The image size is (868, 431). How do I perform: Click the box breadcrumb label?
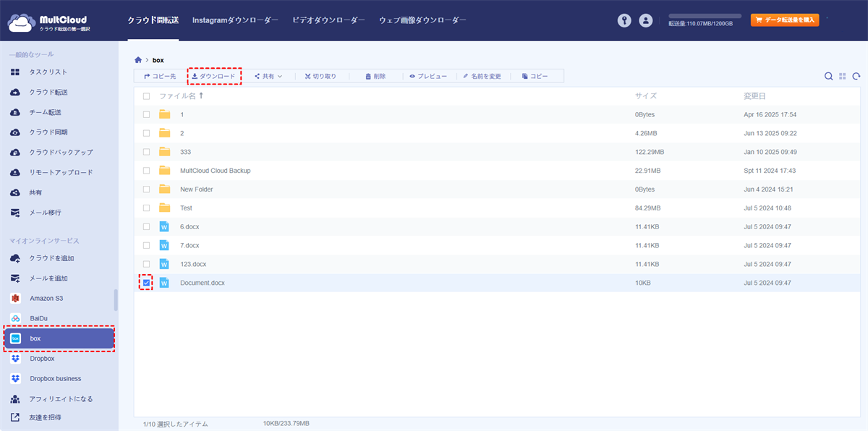[158, 59]
